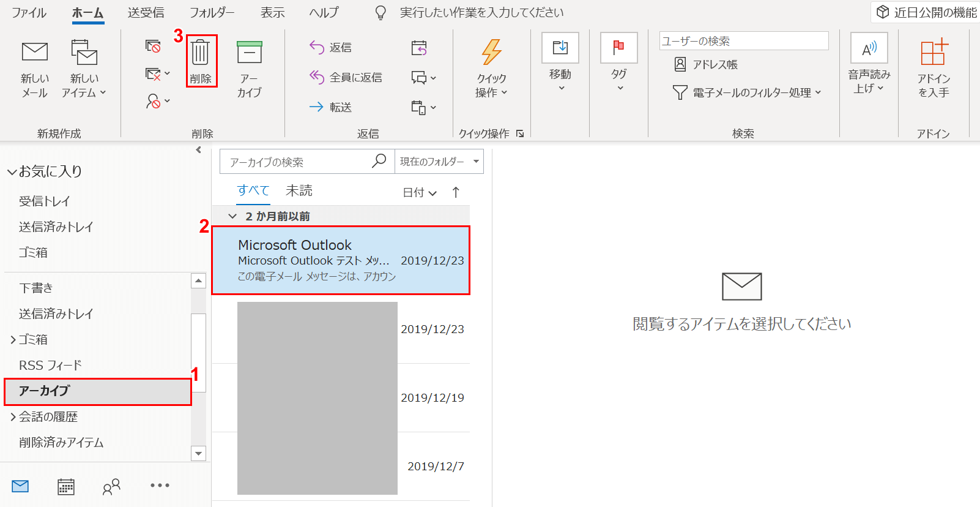Collapse the navigation folder pane
Screen dimensions: 980x507
198,150
